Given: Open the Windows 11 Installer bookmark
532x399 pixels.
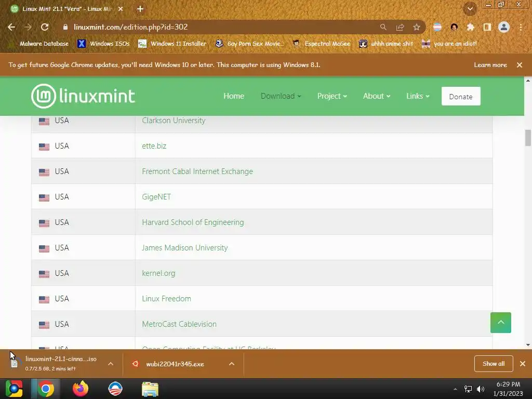Looking at the screenshot, I should pyautogui.click(x=172, y=44).
